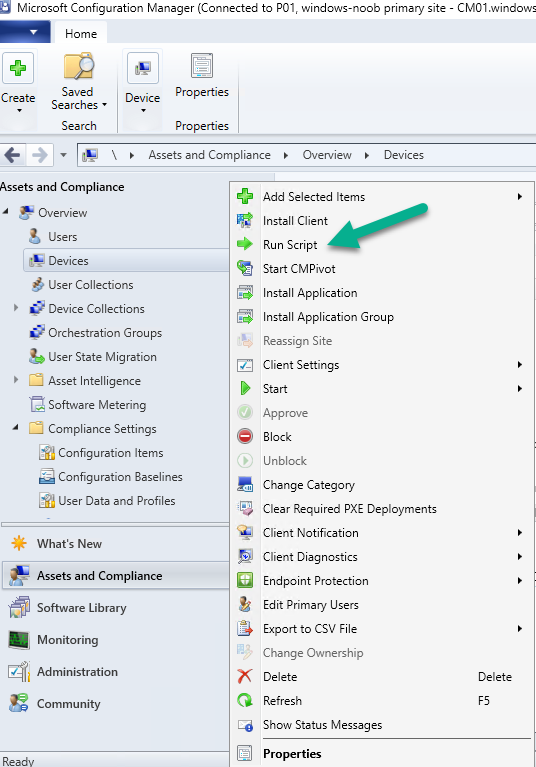This screenshot has height=767, width=536.
Task: Click the Endpoint Protection shield icon
Action: (245, 580)
